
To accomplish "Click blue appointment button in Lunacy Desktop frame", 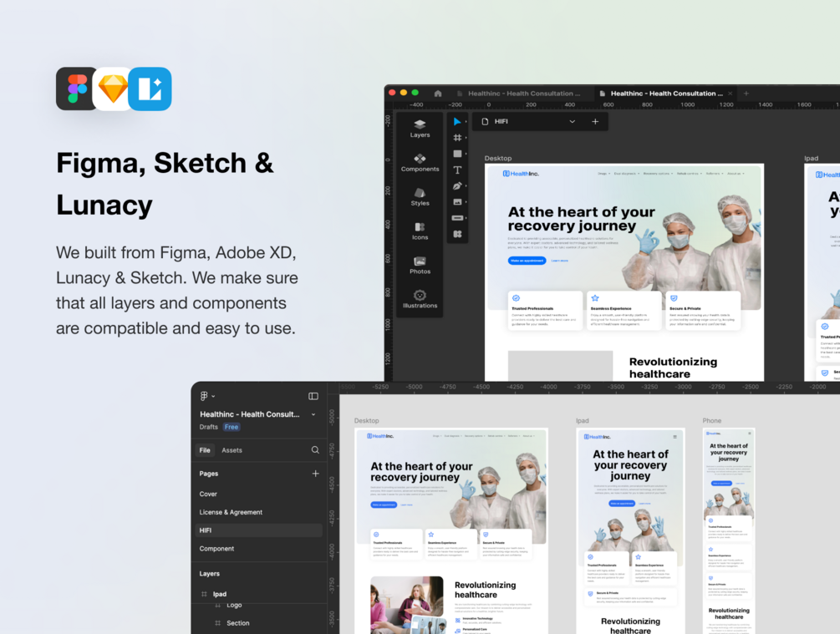I will click(527, 261).
